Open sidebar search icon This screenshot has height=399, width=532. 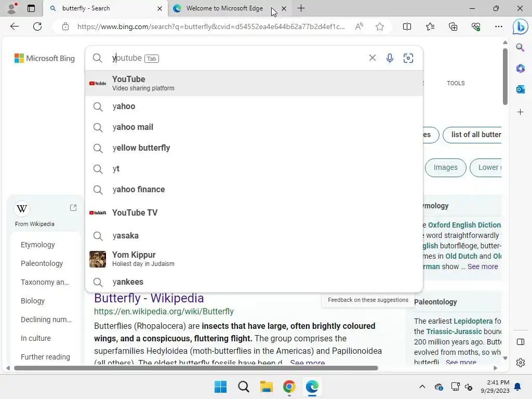click(x=520, y=47)
